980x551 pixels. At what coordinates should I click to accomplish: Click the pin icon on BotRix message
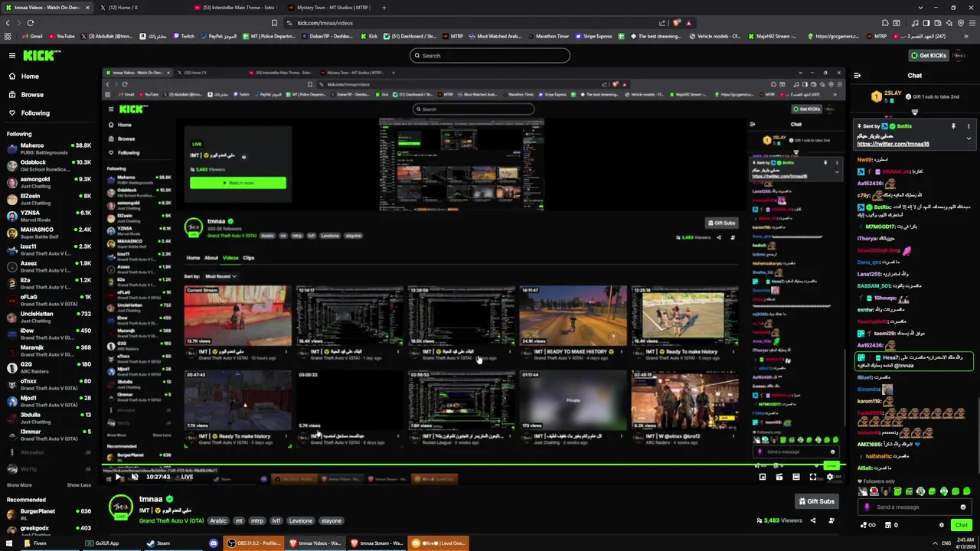(953, 126)
